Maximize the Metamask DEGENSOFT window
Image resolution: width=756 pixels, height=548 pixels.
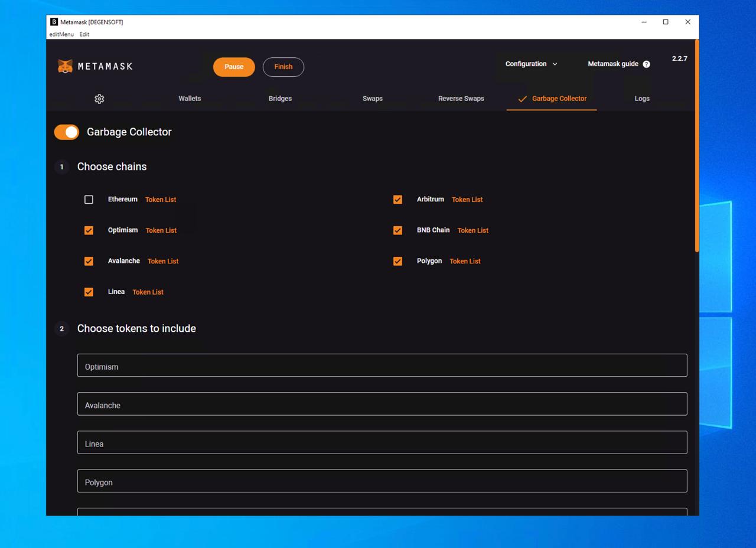pyautogui.click(x=666, y=22)
